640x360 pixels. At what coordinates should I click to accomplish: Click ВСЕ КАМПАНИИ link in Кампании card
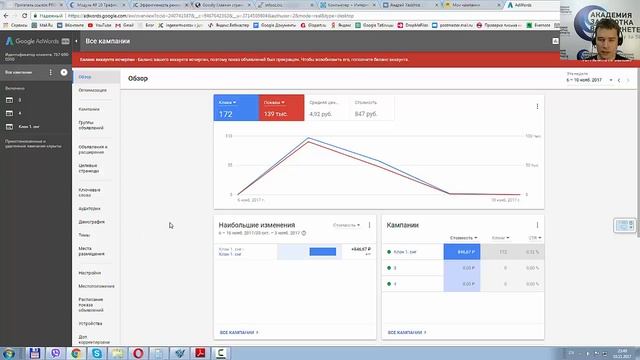pos(407,333)
